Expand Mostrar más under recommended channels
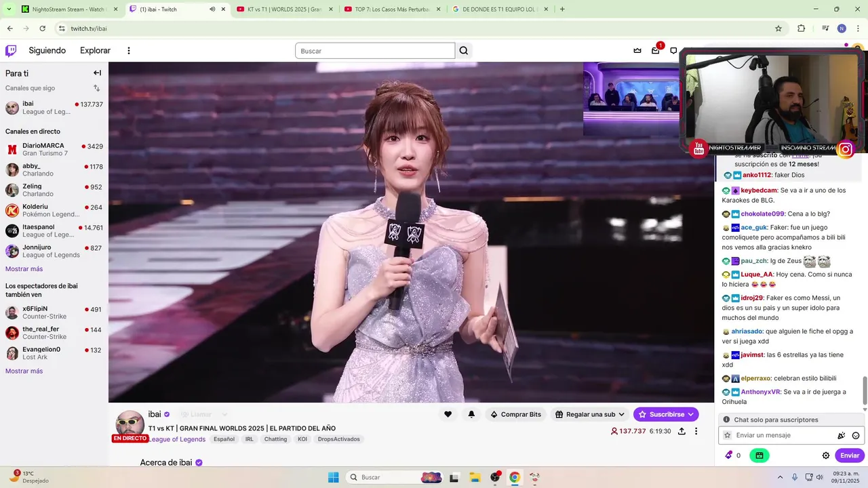This screenshot has height=488, width=868. pos(24,371)
